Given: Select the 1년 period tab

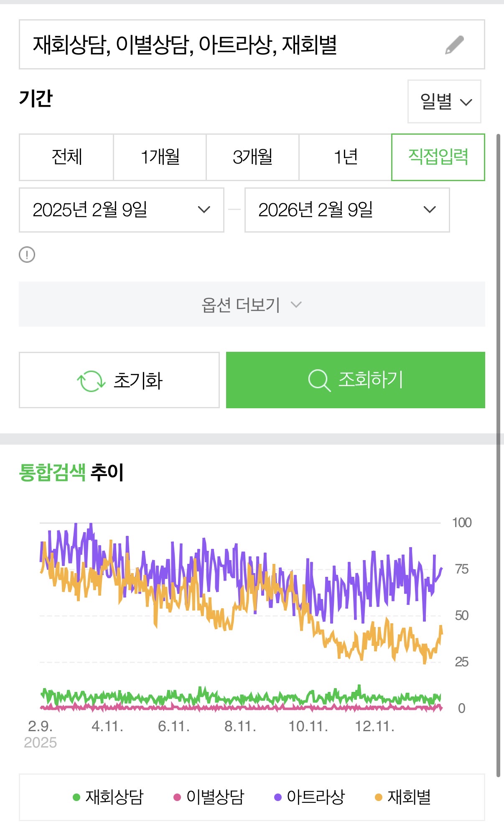Looking at the screenshot, I should coord(345,157).
